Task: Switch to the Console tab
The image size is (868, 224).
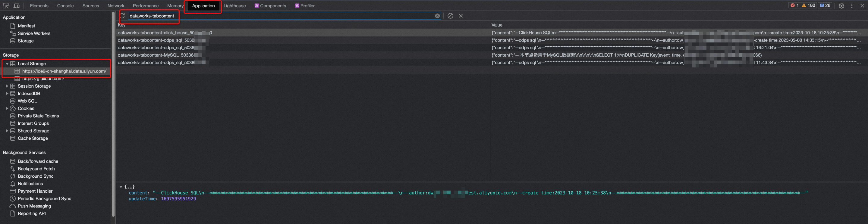Action: coord(65,6)
